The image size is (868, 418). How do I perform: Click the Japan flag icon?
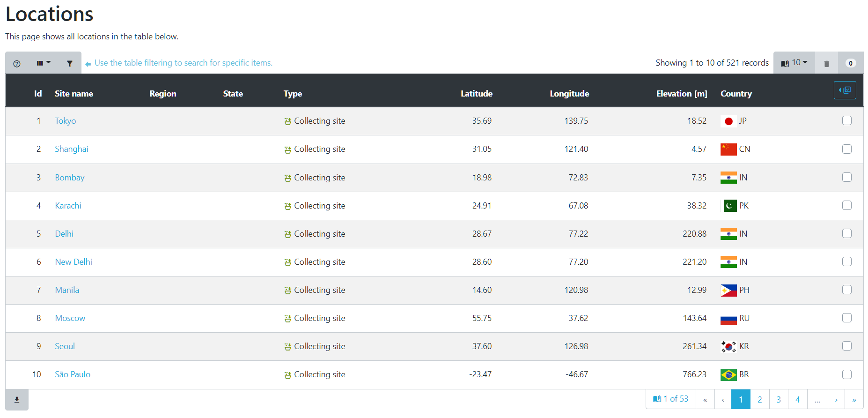pyautogui.click(x=728, y=121)
